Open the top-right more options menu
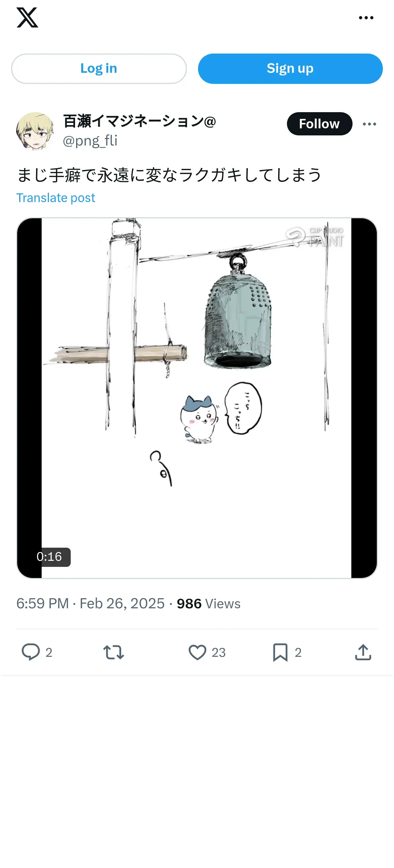 coord(366,18)
